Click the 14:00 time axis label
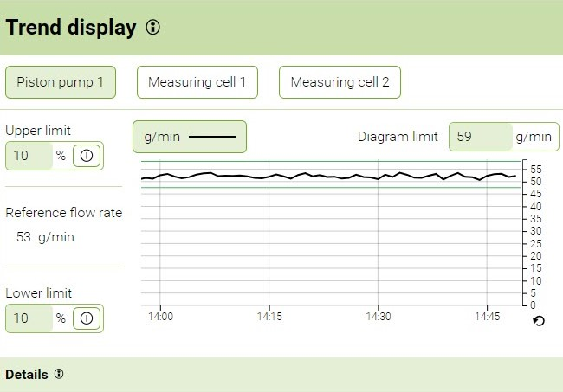 (x=161, y=318)
